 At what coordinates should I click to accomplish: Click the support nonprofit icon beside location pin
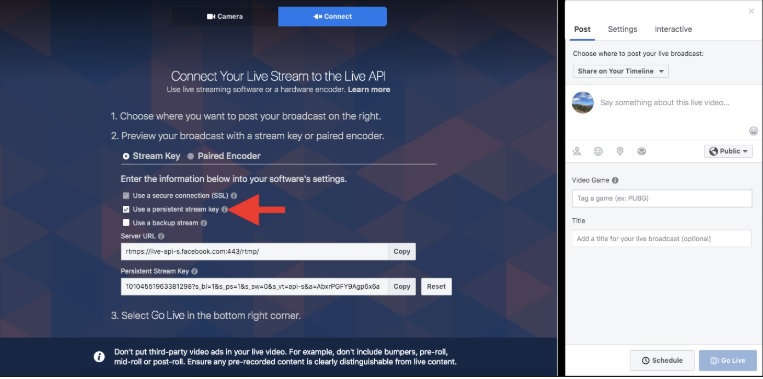pos(642,151)
